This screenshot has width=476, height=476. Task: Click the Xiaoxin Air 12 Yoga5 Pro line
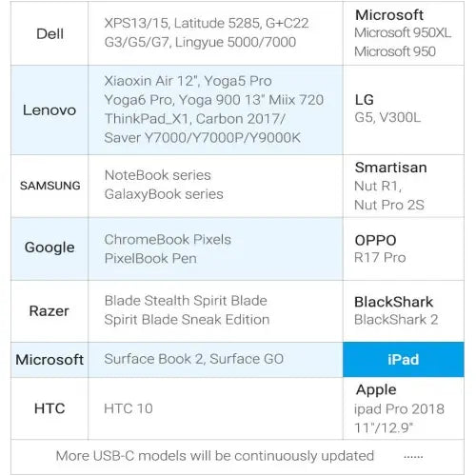[x=188, y=81]
